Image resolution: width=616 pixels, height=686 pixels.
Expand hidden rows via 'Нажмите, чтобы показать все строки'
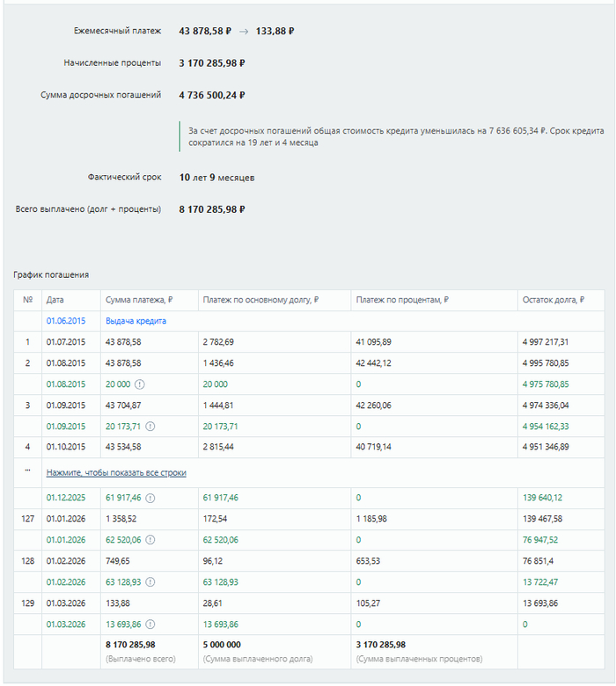tap(116, 472)
